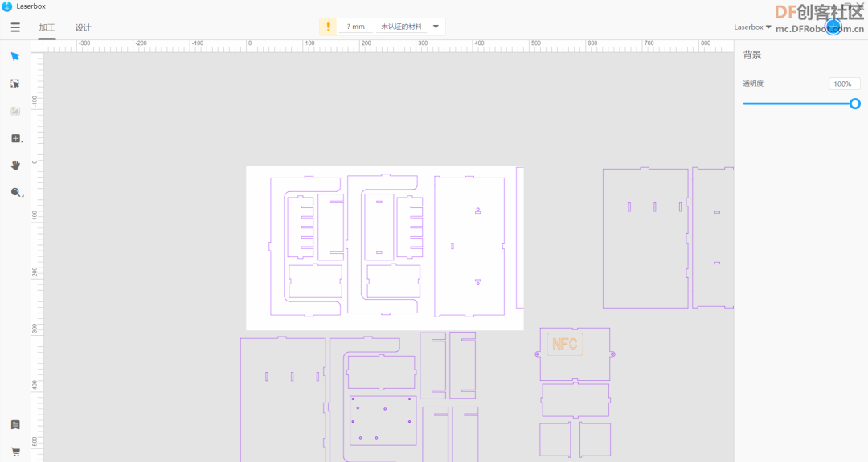Open the shopping cart store icon
Viewport: 868px width, 462px height.
[15, 452]
